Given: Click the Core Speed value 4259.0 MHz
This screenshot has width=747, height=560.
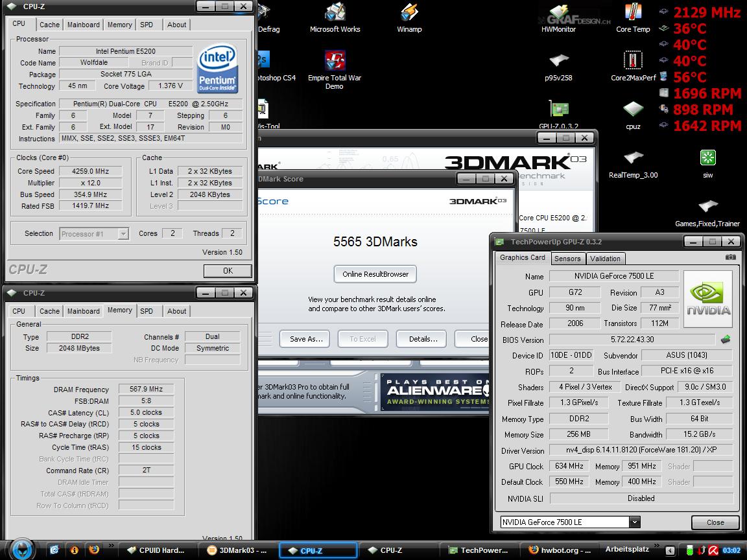Looking at the screenshot, I should tap(91, 171).
